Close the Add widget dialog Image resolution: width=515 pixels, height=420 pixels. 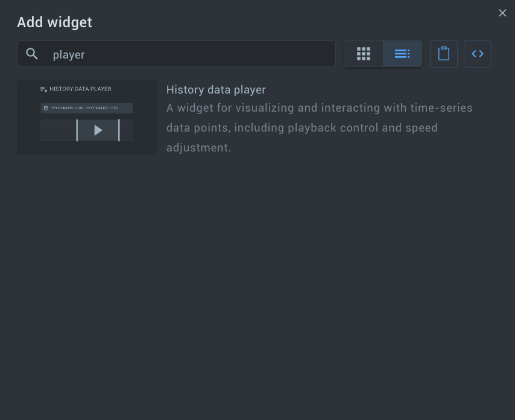[502, 13]
